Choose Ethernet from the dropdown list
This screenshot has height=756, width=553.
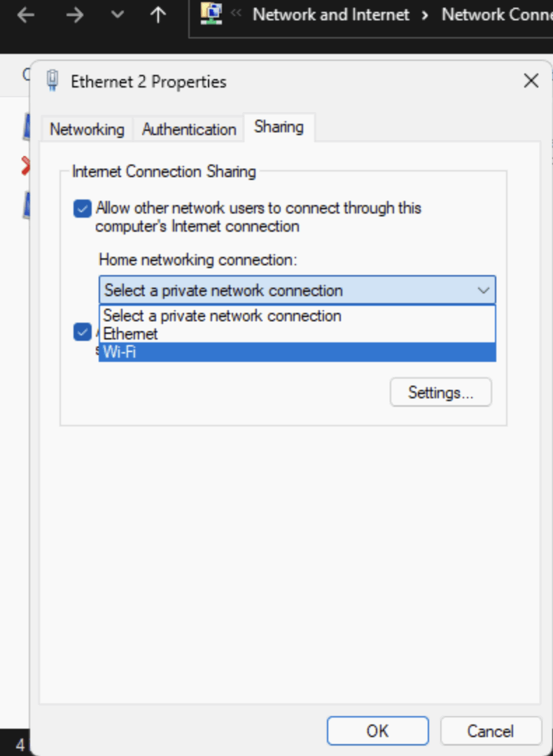tap(297, 334)
